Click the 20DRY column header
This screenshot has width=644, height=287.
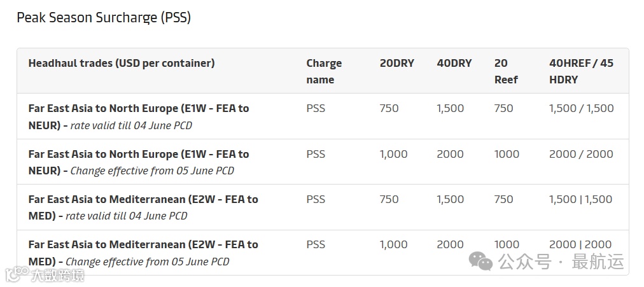(396, 63)
